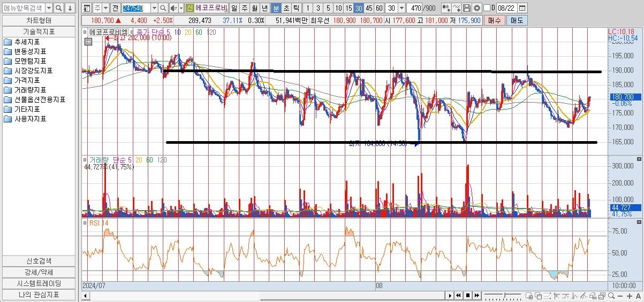Click the eraser-with-bars icon in the bottom toolbar
Viewport: 644px width, 302px height.
[x=593, y=296]
